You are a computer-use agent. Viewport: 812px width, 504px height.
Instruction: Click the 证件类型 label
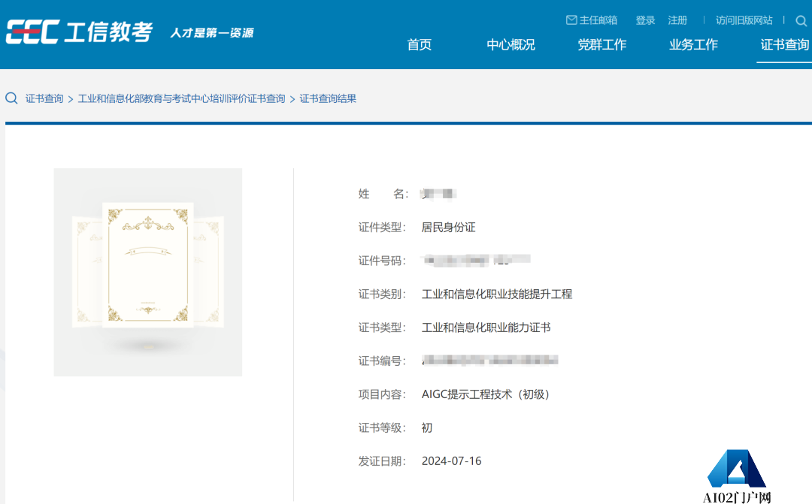coord(382,227)
